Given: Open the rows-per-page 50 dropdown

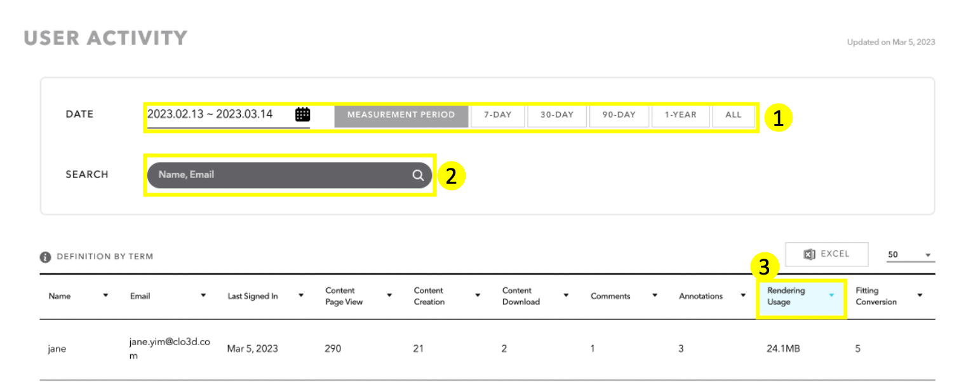Looking at the screenshot, I should tap(910, 255).
